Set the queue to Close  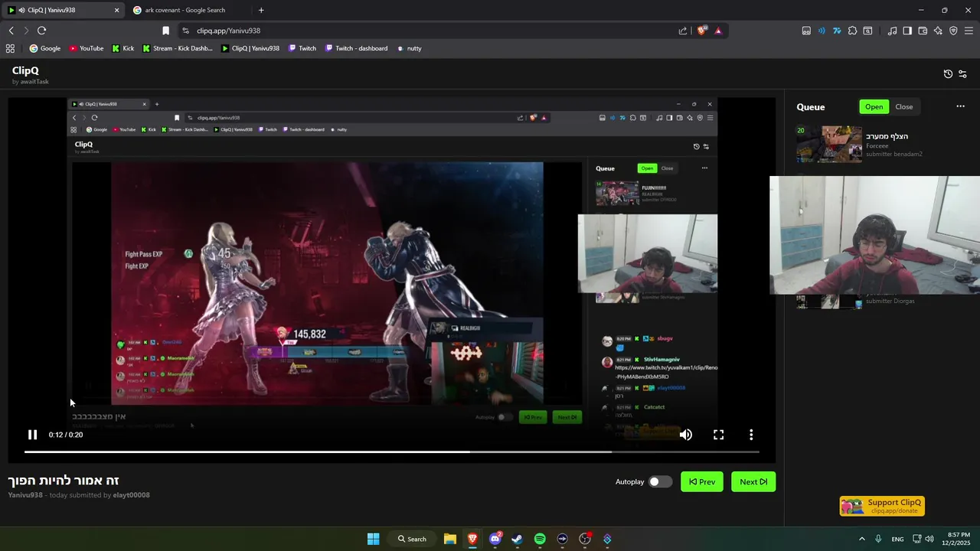[x=904, y=107]
